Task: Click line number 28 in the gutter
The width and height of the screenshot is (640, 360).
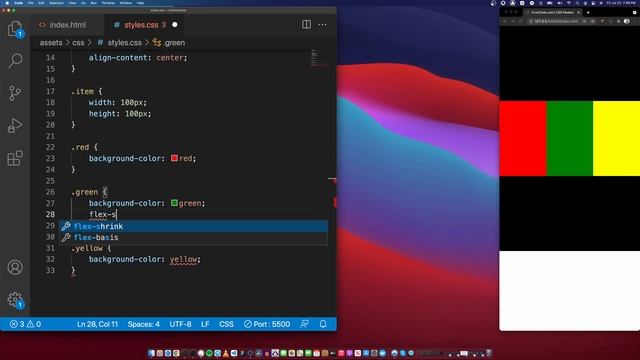Action: pos(50,214)
